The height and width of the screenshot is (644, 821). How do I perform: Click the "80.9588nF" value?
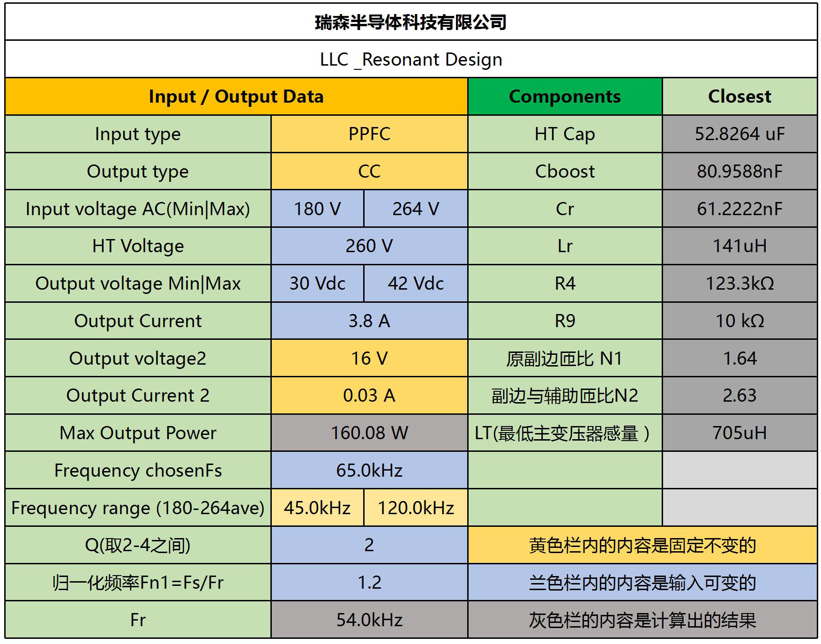click(740, 172)
